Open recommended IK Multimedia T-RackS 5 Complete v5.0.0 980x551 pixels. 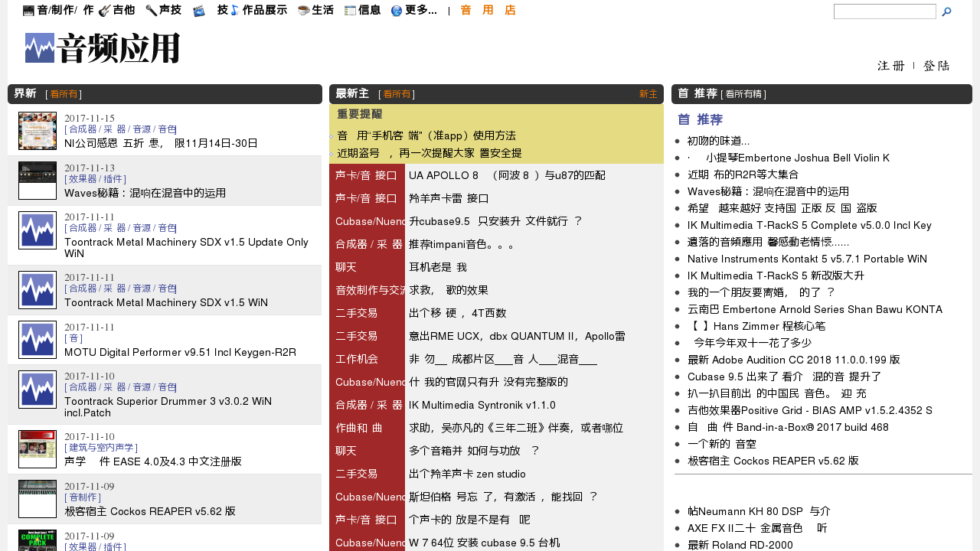pos(809,225)
